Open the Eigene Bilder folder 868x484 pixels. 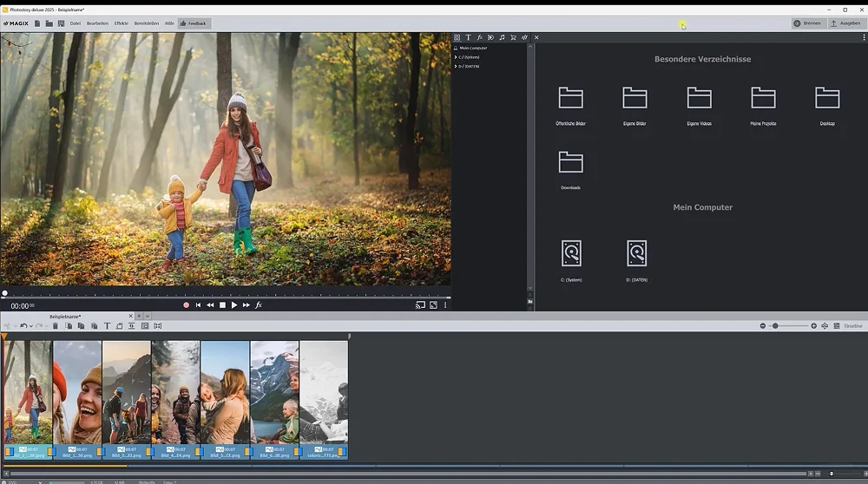[635, 98]
